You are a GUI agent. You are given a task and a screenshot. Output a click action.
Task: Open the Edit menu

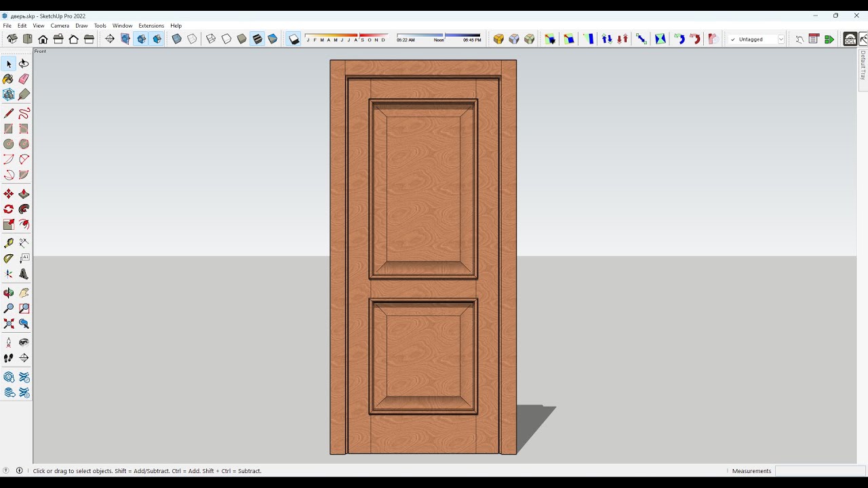(22, 26)
